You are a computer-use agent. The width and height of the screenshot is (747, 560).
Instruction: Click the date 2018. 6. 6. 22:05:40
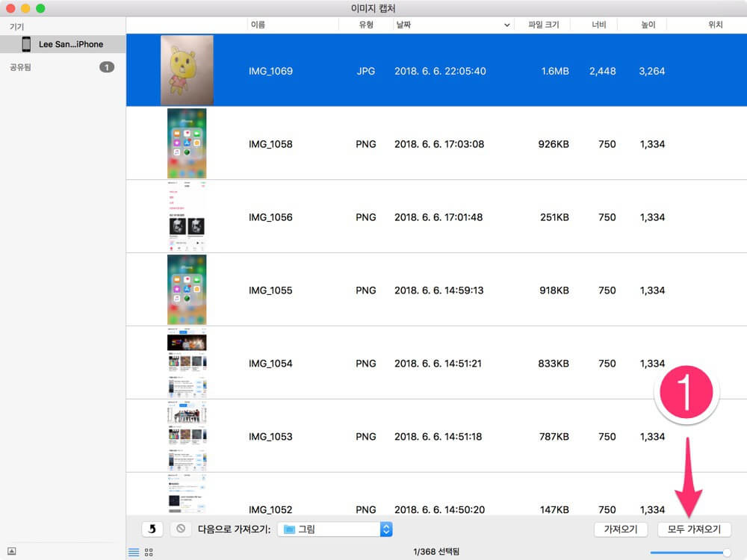440,71
